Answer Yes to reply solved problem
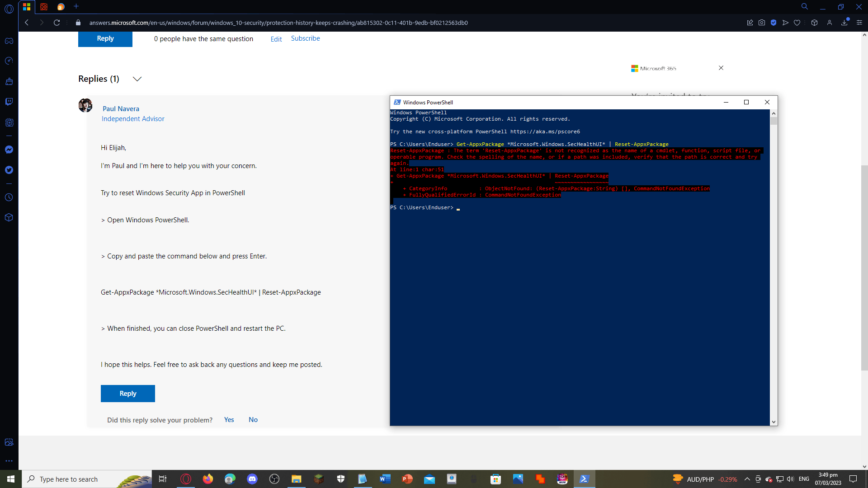868x488 pixels. (229, 420)
